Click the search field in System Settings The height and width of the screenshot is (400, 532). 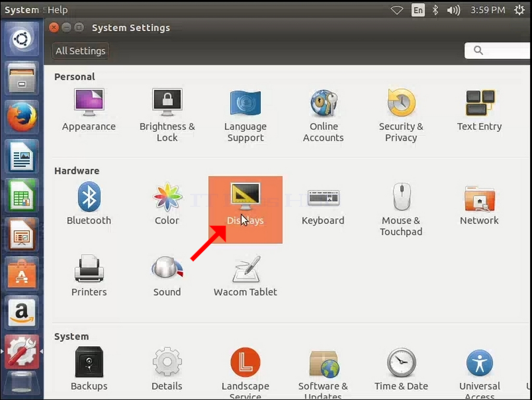pyautogui.click(x=497, y=51)
